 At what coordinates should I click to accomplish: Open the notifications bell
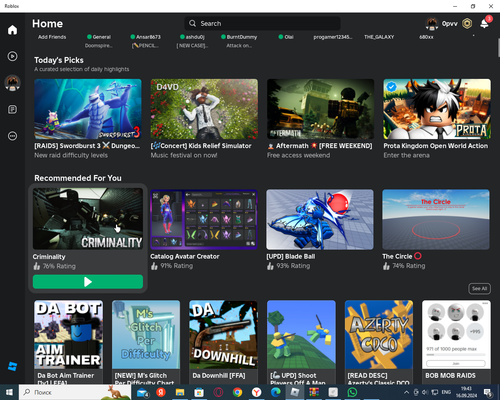coord(484,23)
